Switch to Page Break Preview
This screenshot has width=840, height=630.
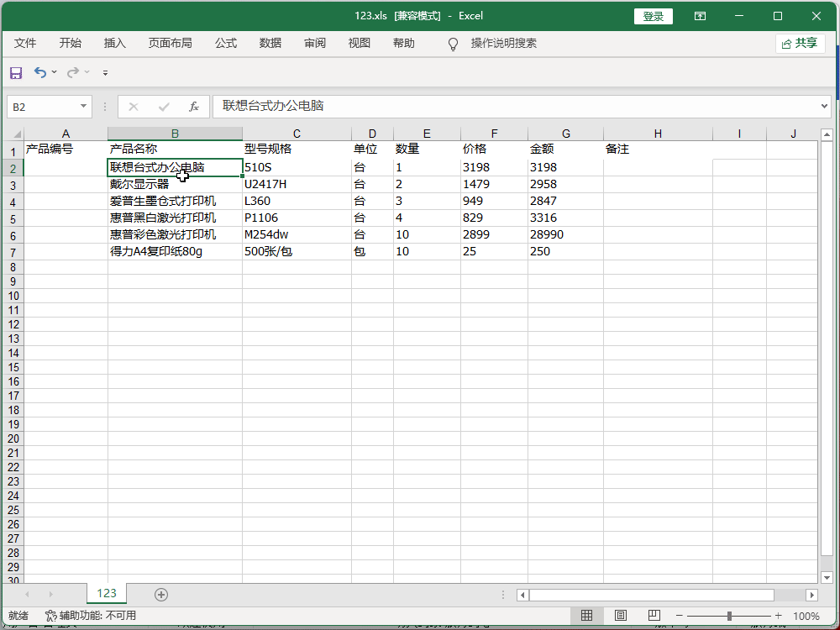(654, 616)
